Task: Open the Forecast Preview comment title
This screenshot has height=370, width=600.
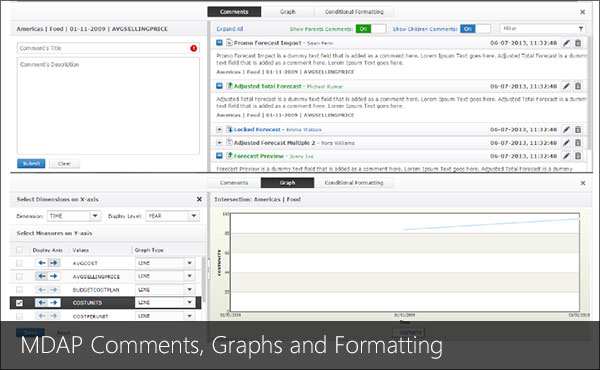Action: (259, 156)
